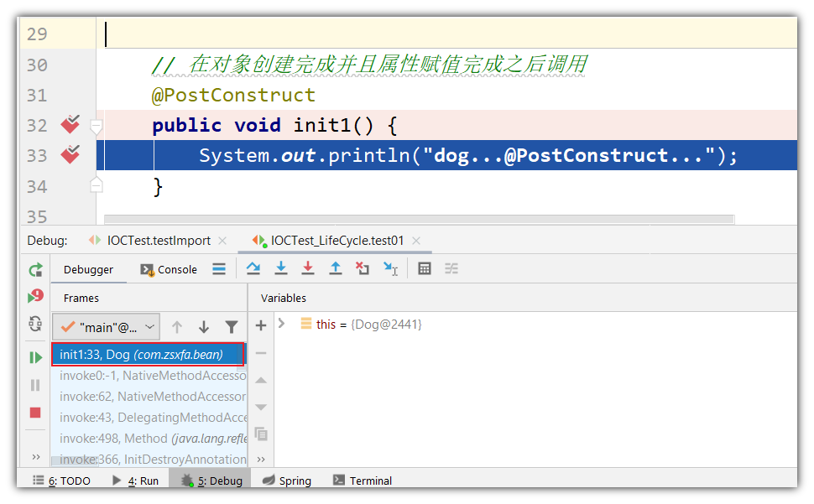Open Evaluate Expression calculator icon

coord(425,268)
